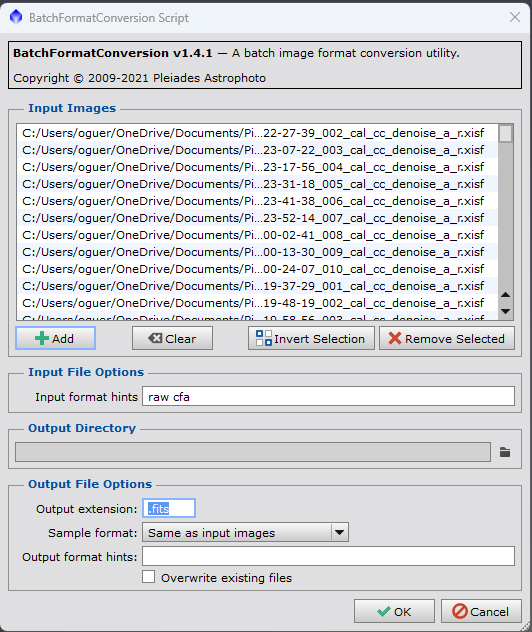Click the Output format hints field

(x=328, y=556)
